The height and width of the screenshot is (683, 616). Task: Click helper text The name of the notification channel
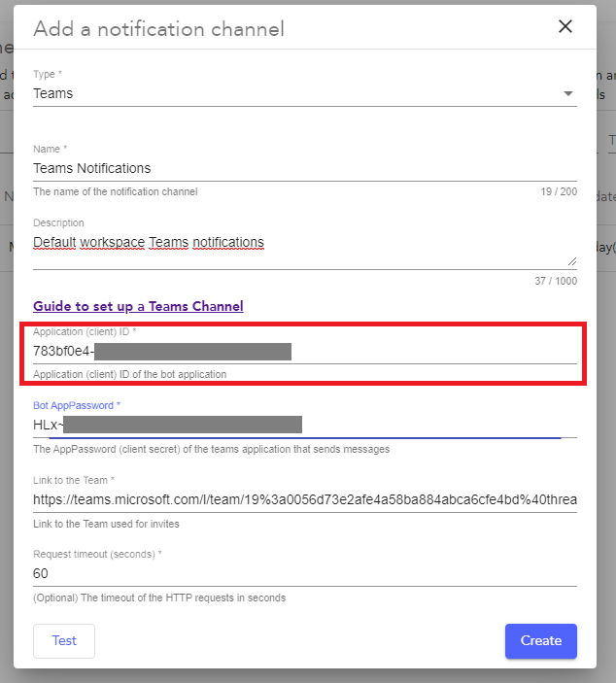coord(116,191)
